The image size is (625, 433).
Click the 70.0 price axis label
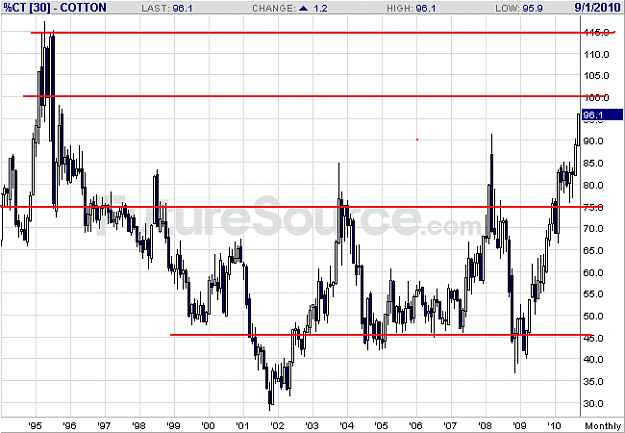pos(596,229)
